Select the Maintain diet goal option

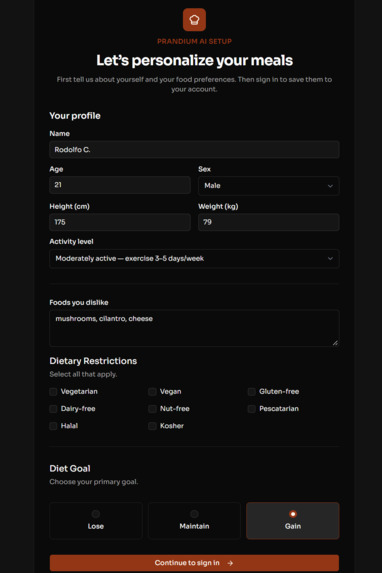pyautogui.click(x=194, y=521)
